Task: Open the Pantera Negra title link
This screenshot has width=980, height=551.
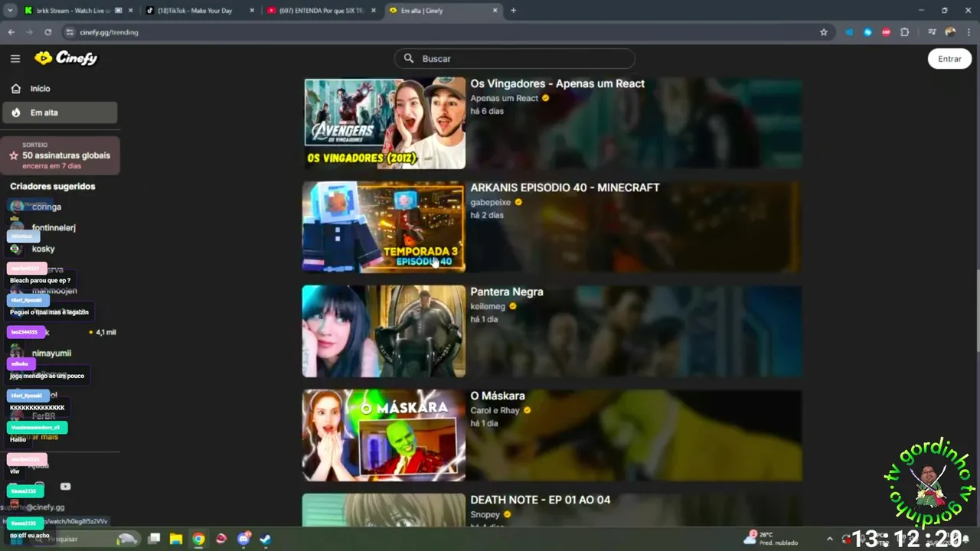Action: 507,292
